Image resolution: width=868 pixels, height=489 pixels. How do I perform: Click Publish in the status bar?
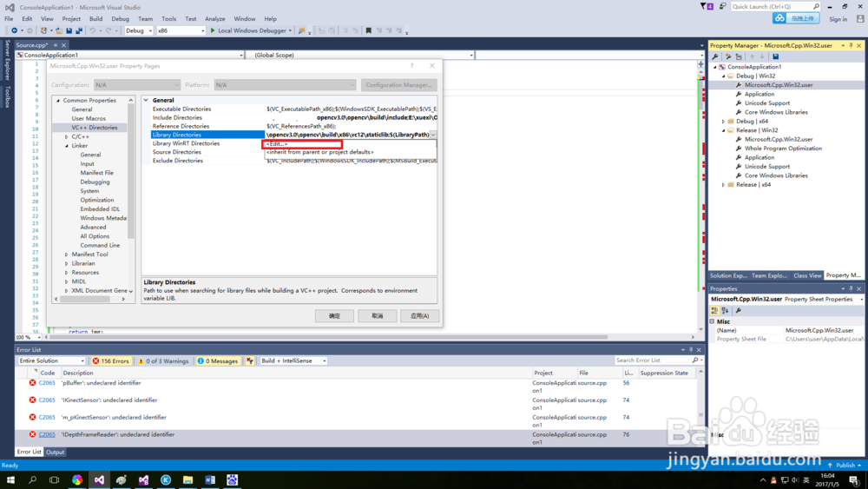(845, 466)
